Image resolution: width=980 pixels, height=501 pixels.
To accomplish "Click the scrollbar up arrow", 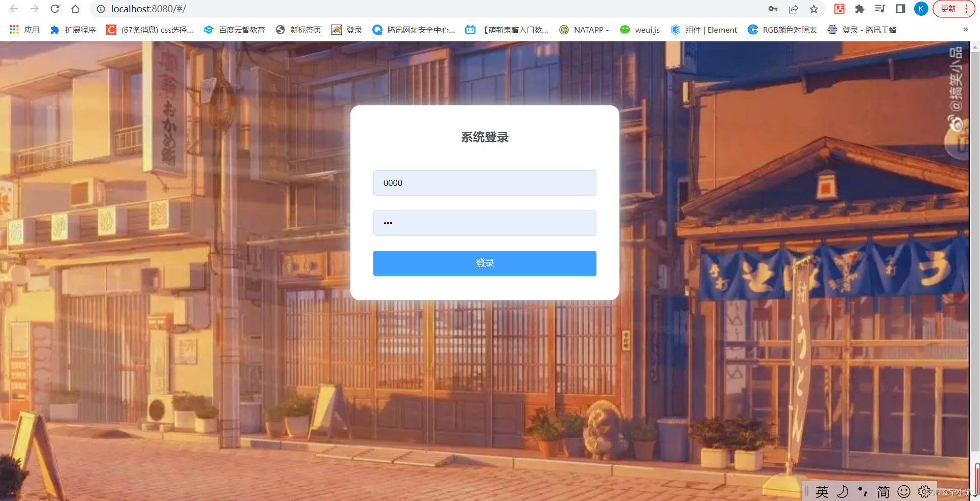I will [975, 47].
